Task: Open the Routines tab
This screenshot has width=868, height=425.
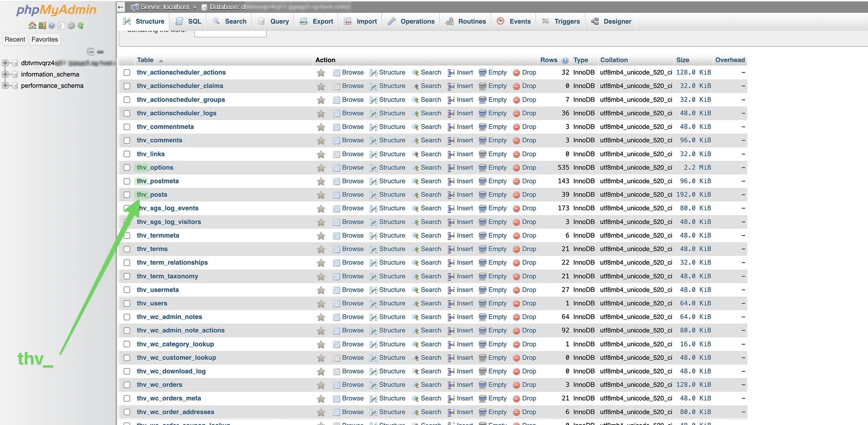Action: click(x=465, y=21)
